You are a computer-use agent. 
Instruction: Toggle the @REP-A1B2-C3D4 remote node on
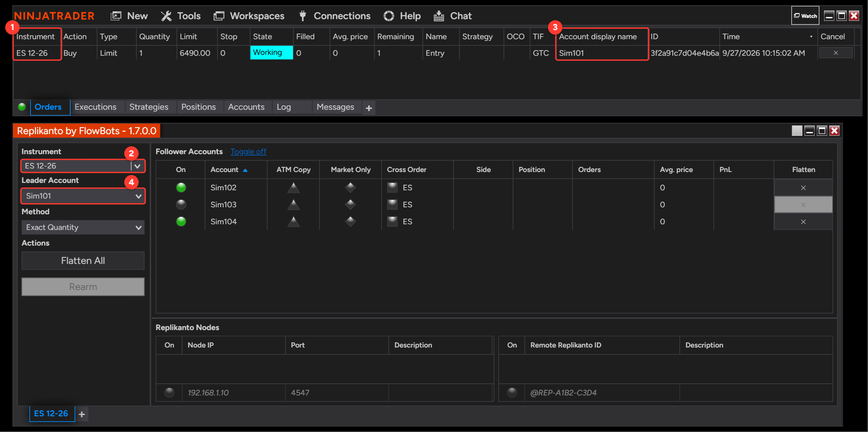(x=512, y=392)
